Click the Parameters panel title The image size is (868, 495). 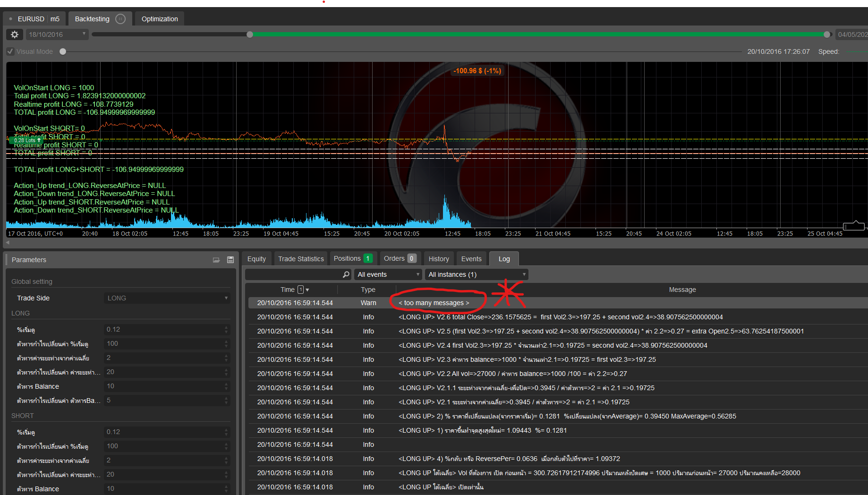pyautogui.click(x=29, y=260)
